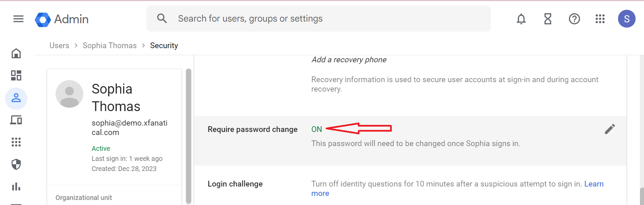The width and height of the screenshot is (644, 205).
Task: Open Reporting via the bar chart icon
Action: point(16,187)
